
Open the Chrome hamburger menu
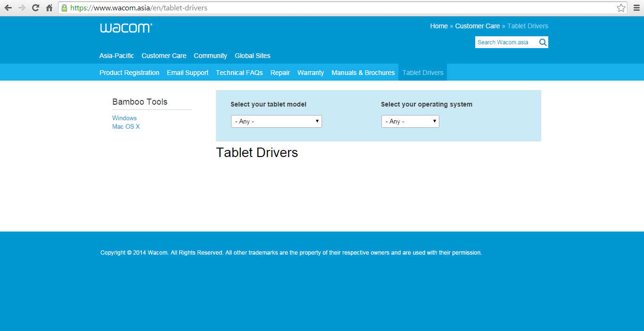pyautogui.click(x=636, y=8)
